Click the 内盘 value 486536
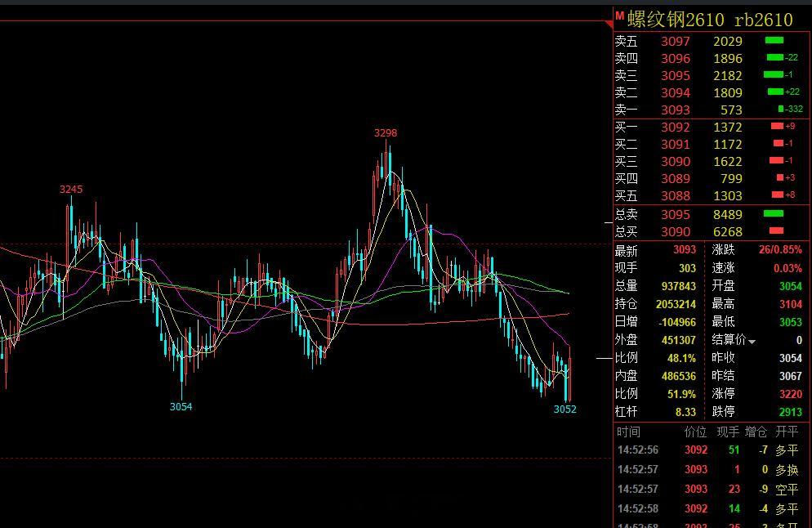The width and height of the screenshot is (812, 528). pos(678,376)
